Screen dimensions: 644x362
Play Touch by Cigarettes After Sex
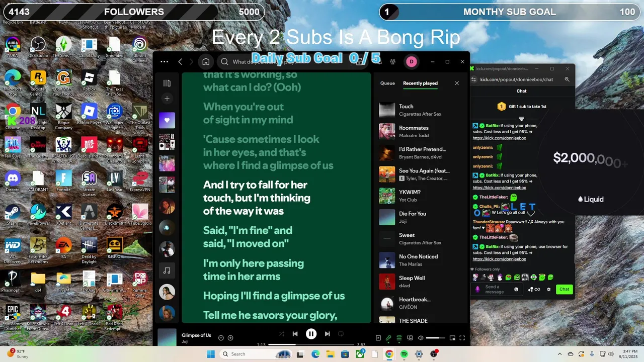[x=422, y=110]
